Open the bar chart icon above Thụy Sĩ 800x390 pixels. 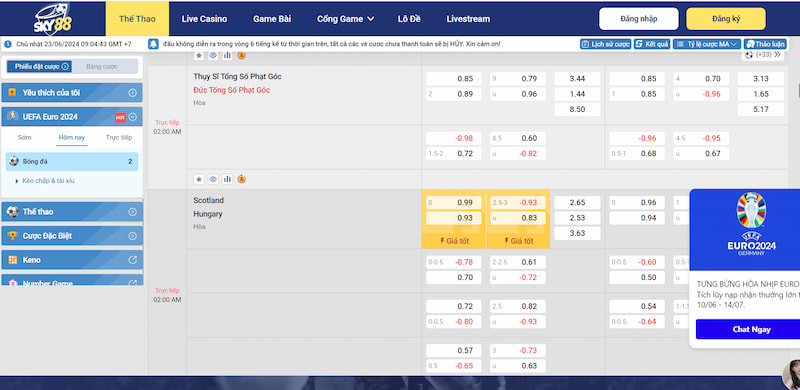tap(227, 55)
